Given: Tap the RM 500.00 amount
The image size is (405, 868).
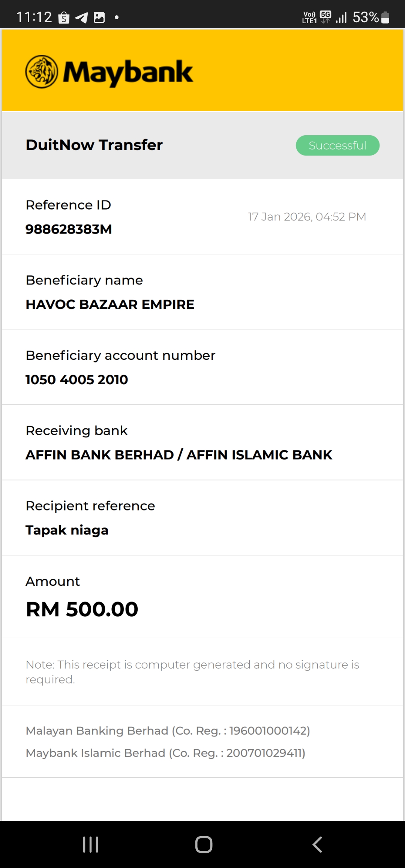Looking at the screenshot, I should coord(82,609).
